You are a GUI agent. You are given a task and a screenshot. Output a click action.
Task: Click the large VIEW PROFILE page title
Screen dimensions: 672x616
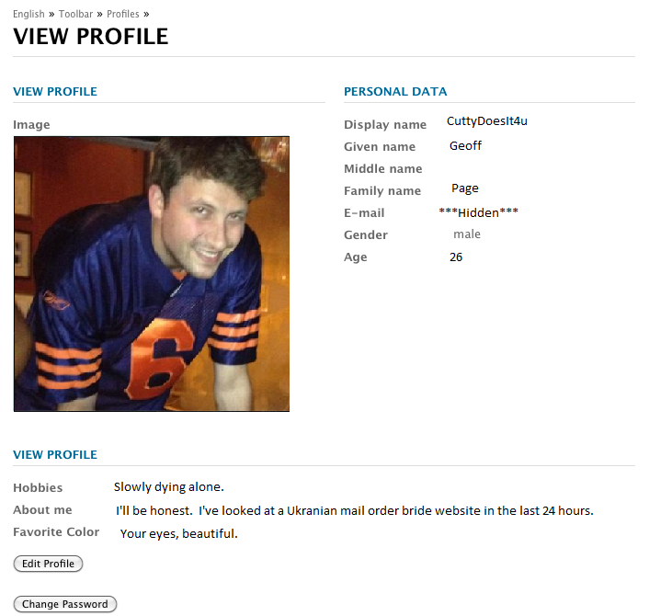coord(91,37)
